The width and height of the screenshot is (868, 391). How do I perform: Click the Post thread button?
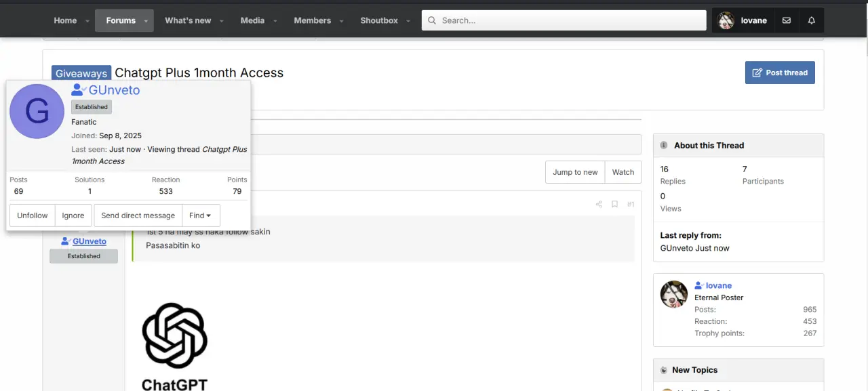[780, 73]
